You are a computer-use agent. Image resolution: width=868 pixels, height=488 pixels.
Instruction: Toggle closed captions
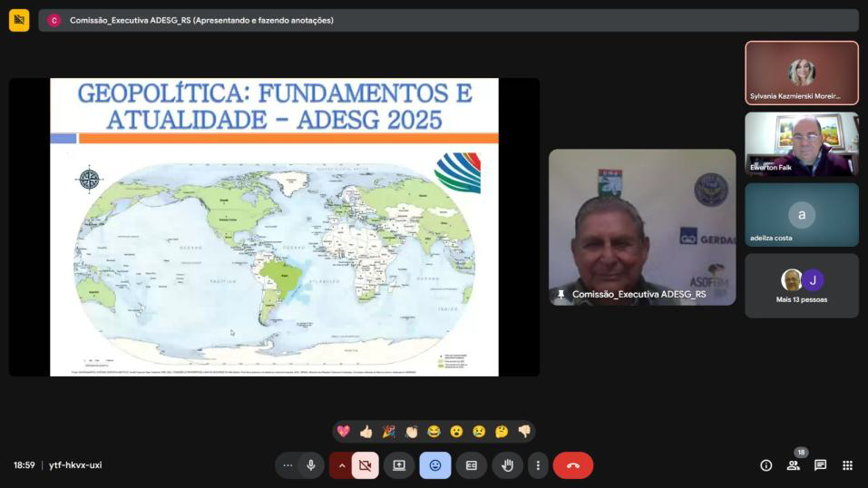click(471, 465)
